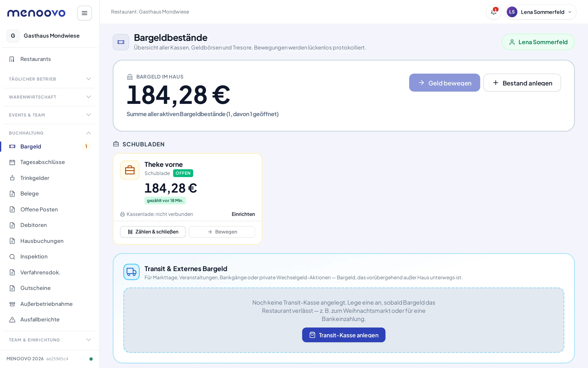Viewport: 588px width, 368px height.
Task: Click the Transit-Kasse anlegen button
Action: 344,335
